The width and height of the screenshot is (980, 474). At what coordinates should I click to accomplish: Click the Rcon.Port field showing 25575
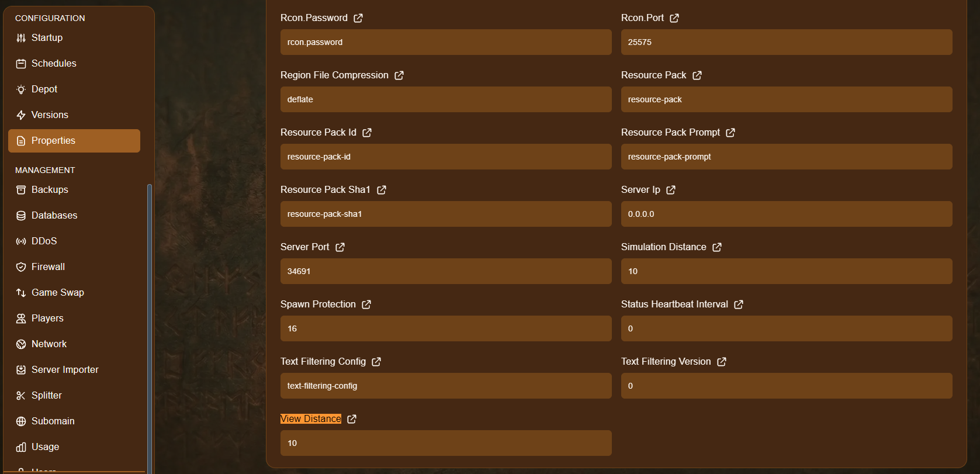[x=787, y=42]
